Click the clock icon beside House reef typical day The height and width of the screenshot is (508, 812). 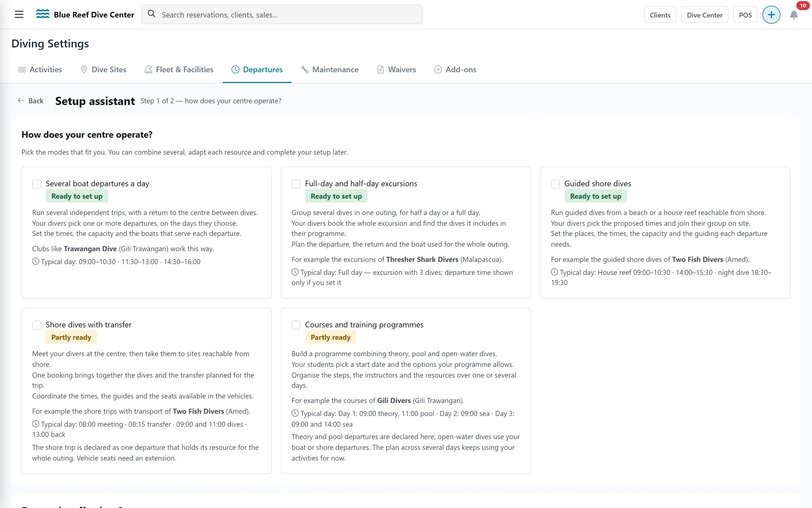pyautogui.click(x=554, y=272)
